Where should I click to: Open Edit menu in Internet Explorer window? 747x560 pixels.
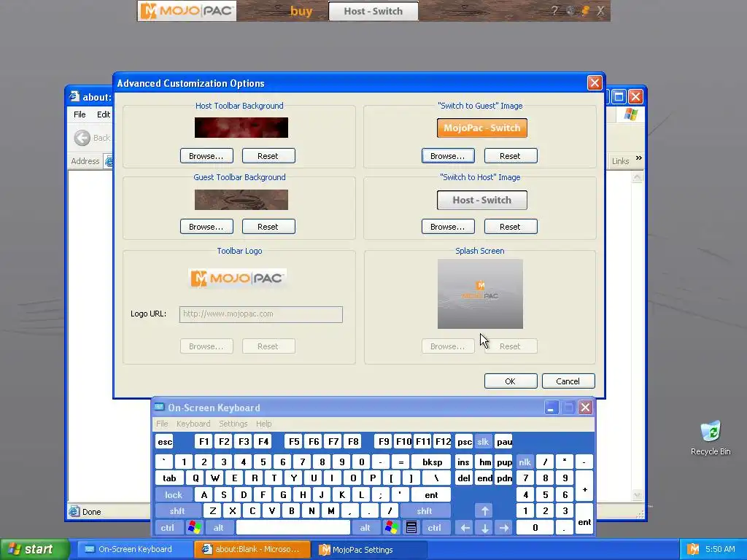click(x=104, y=114)
